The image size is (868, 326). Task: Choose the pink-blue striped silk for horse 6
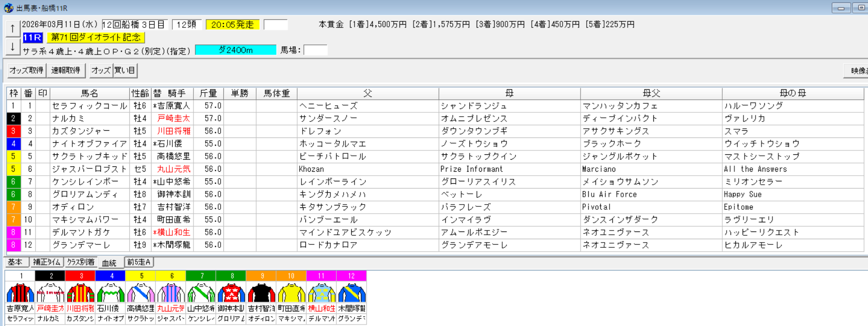[171, 293]
